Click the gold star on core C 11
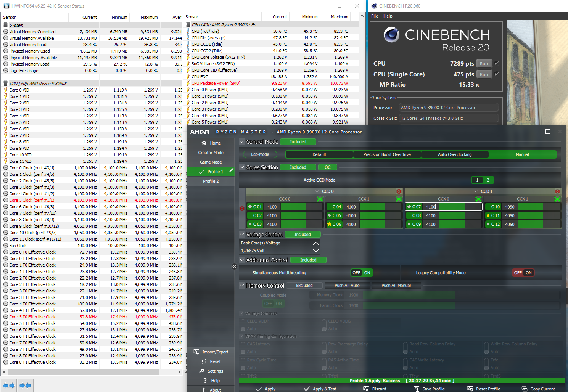 (488, 215)
